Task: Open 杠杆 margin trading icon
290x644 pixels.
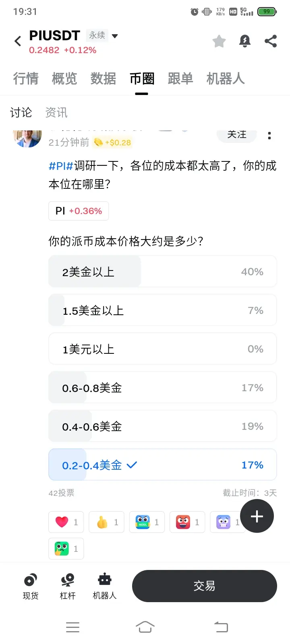Action: [x=68, y=586]
